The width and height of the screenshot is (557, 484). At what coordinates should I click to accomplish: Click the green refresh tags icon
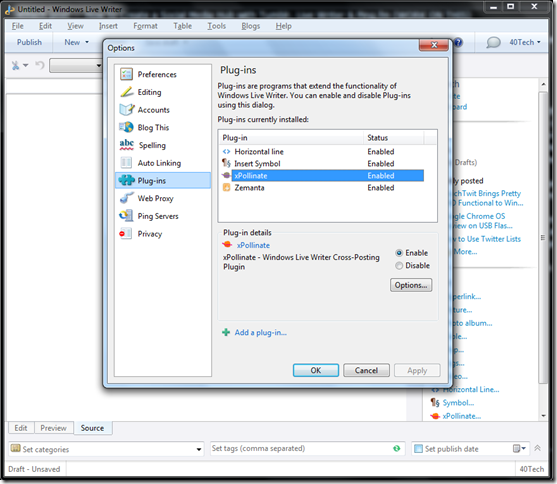[x=397, y=448]
